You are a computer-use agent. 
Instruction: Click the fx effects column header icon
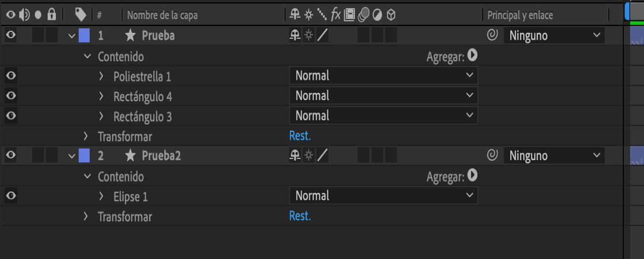coord(336,14)
